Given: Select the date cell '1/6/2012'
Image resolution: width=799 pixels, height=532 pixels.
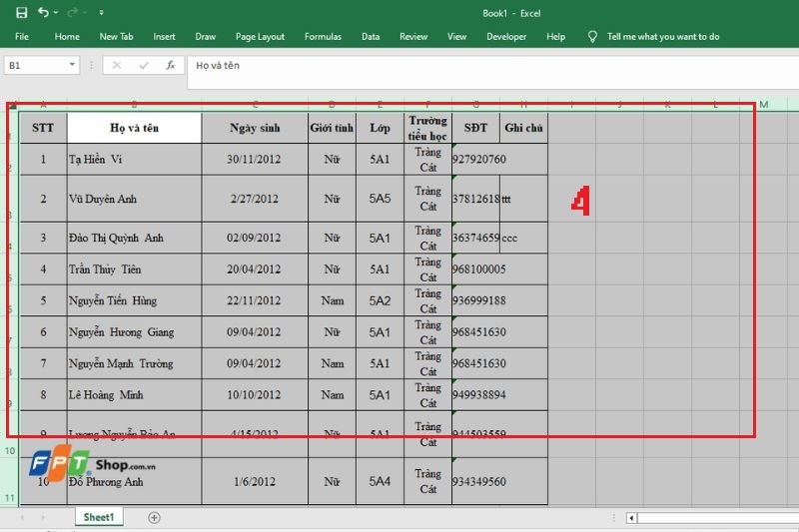Looking at the screenshot, I should click(255, 481).
